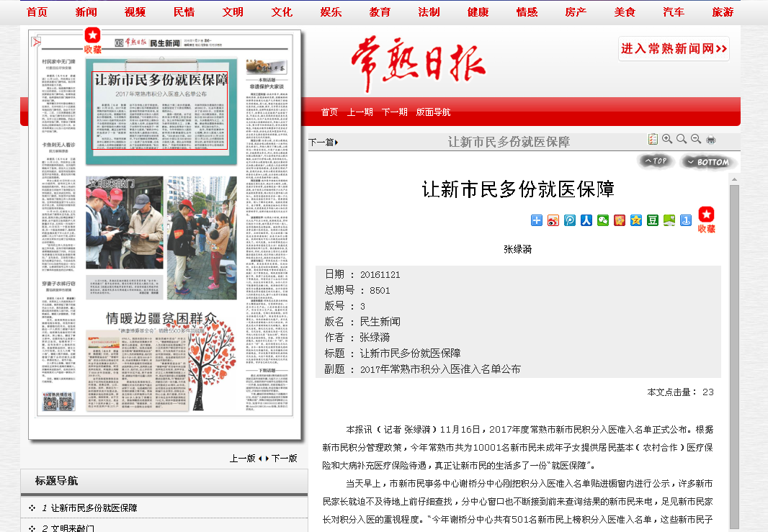
Task: Open the 首页 item in top navigation
Action: 37,12
